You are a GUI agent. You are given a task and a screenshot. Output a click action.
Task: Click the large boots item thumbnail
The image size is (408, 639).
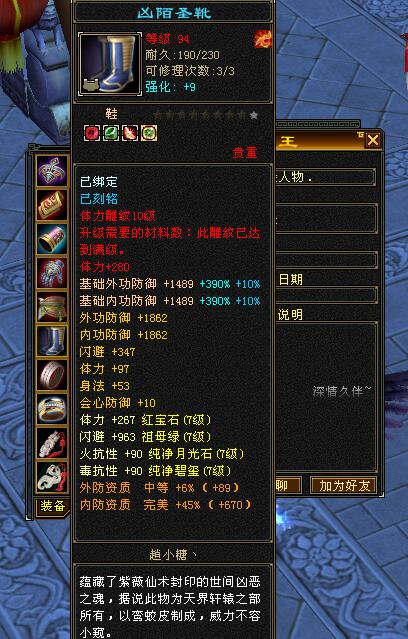[x=110, y=64]
